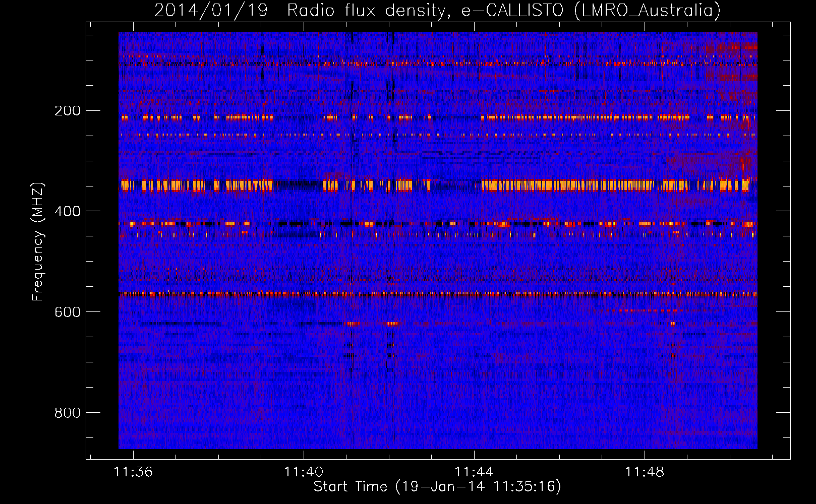Click the 11:44 time tick label
Image resolution: width=816 pixels, height=504 pixels.
(x=474, y=472)
